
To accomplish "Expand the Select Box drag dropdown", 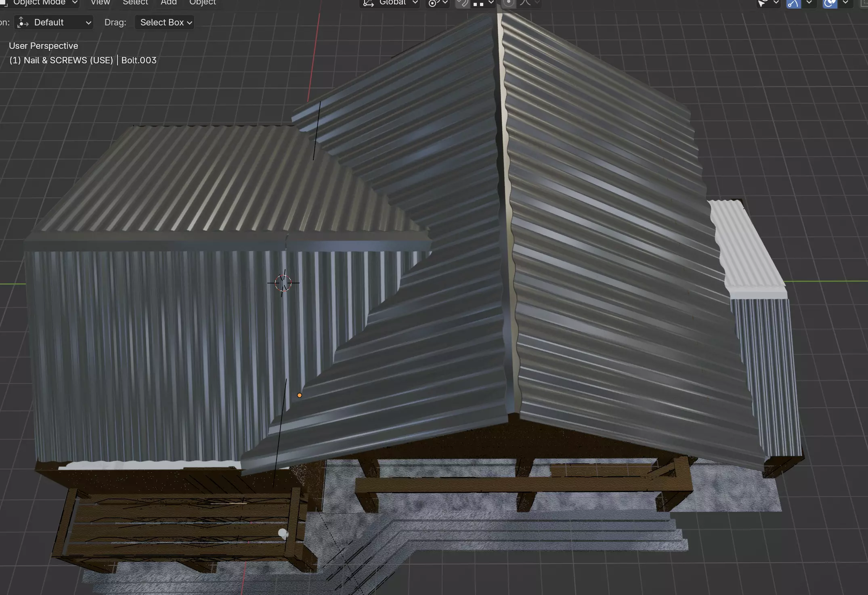I will click(165, 23).
